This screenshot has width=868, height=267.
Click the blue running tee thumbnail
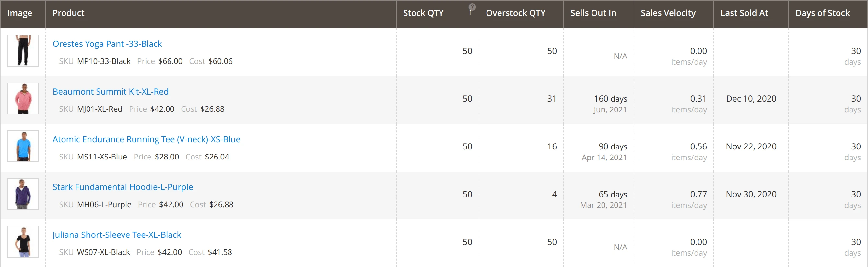coord(23,146)
